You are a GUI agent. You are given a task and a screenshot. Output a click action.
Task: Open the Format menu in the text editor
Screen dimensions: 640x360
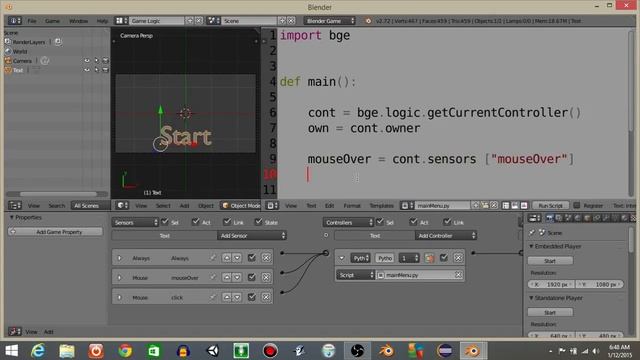coord(352,206)
